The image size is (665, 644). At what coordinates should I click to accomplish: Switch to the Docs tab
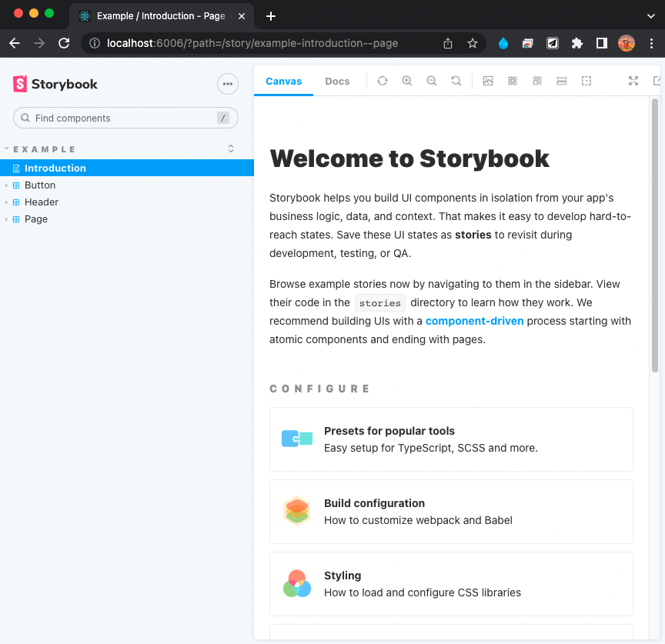[x=337, y=81]
